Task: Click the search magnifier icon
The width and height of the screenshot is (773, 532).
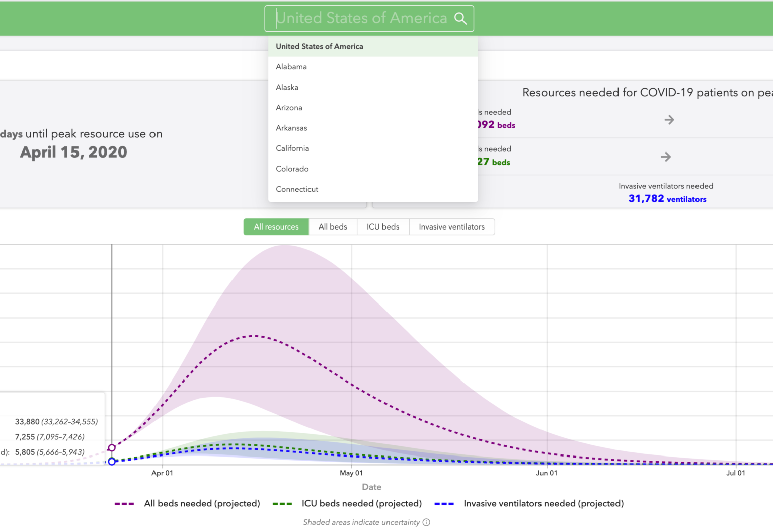Action: point(460,19)
